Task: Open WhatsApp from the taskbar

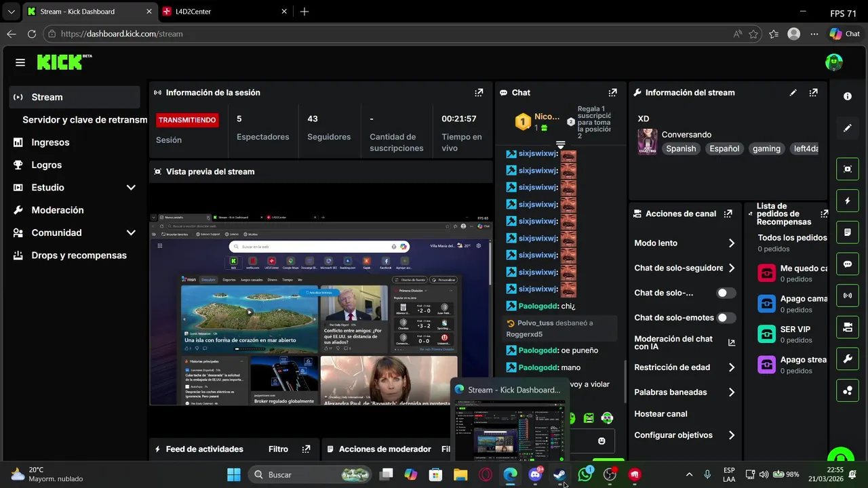Action: (x=585, y=474)
